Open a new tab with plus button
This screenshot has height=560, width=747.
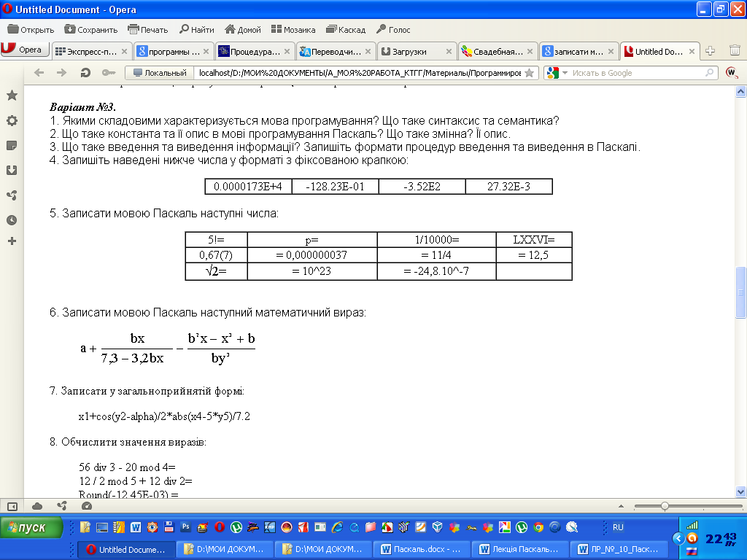click(x=710, y=50)
